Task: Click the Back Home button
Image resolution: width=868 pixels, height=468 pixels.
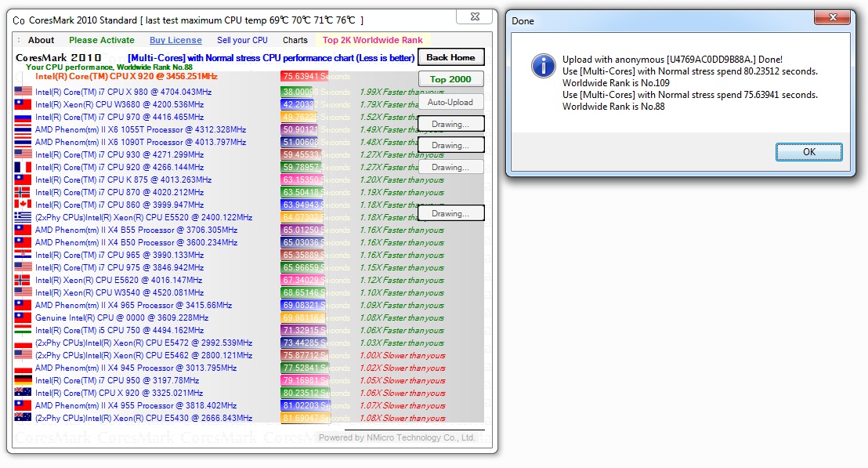Action: [x=450, y=57]
